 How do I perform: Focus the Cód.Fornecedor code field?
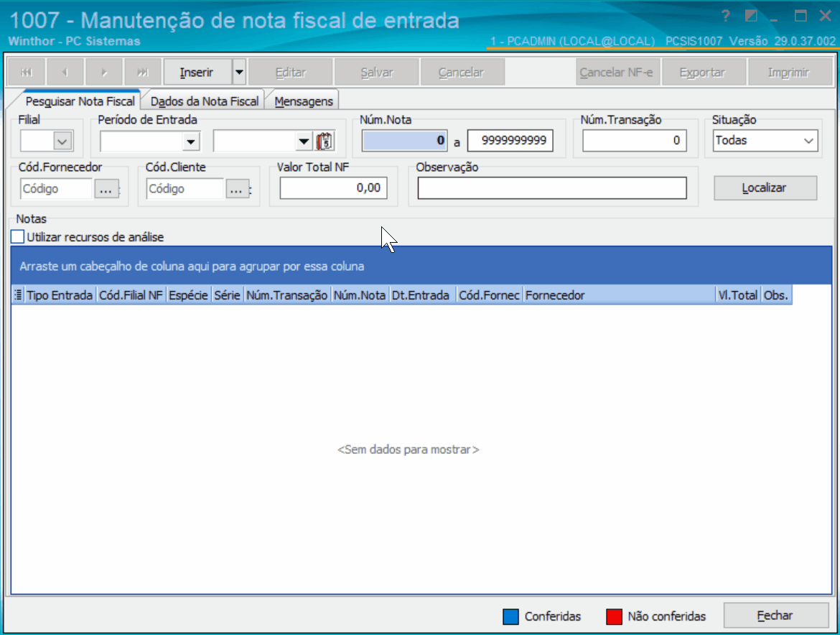tap(56, 189)
